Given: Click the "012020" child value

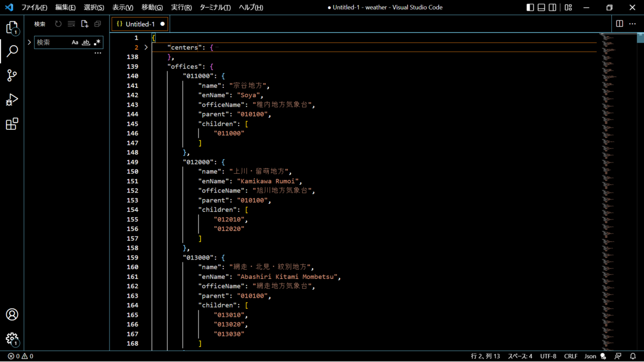Looking at the screenshot, I should coord(229,229).
